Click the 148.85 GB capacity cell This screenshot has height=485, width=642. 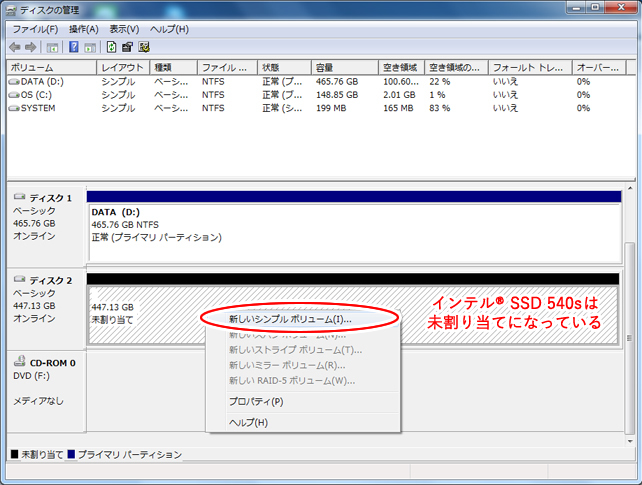337,95
